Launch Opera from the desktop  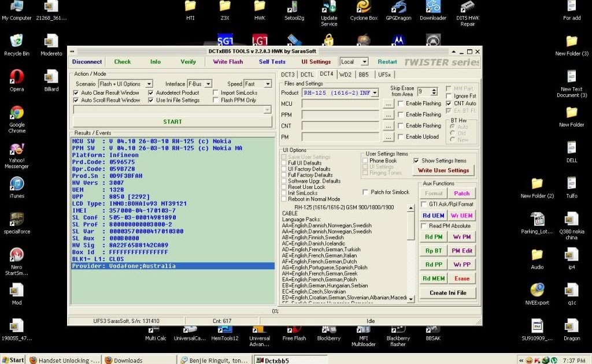(17, 80)
